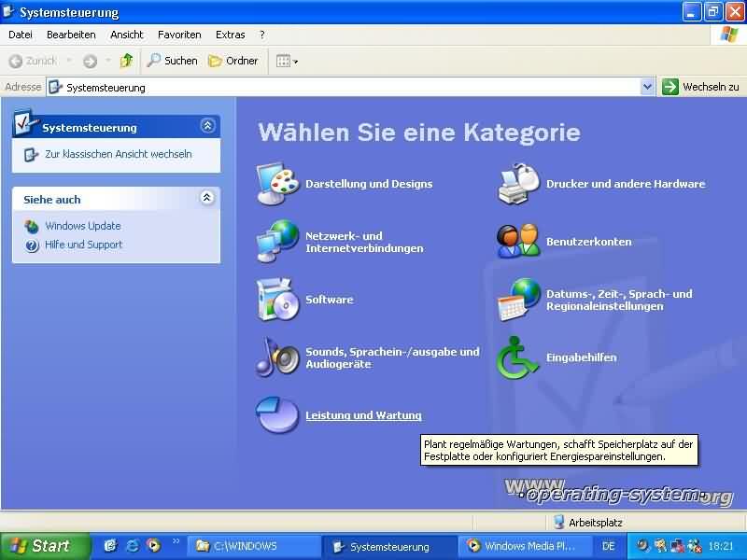This screenshot has width=747, height=560.
Task: Open the ? help menu
Action: pyautogui.click(x=262, y=35)
